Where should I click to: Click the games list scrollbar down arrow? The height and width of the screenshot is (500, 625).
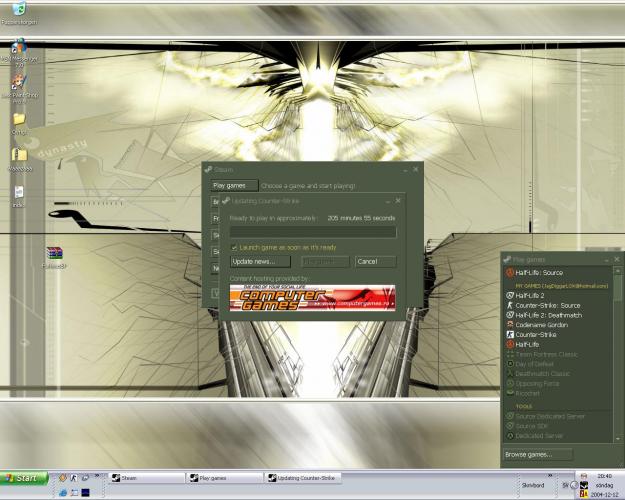pos(615,438)
